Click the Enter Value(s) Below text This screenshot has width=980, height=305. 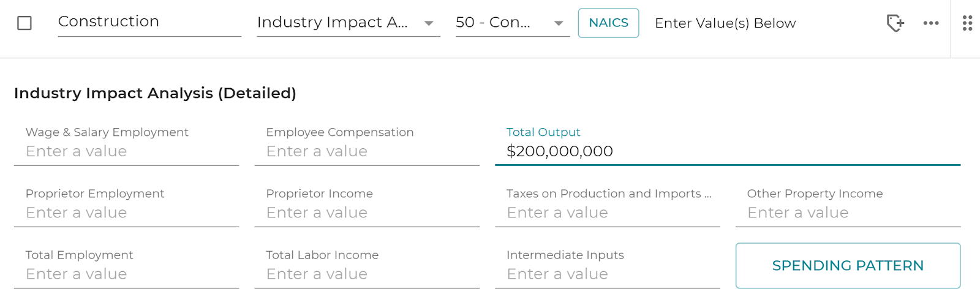(725, 23)
